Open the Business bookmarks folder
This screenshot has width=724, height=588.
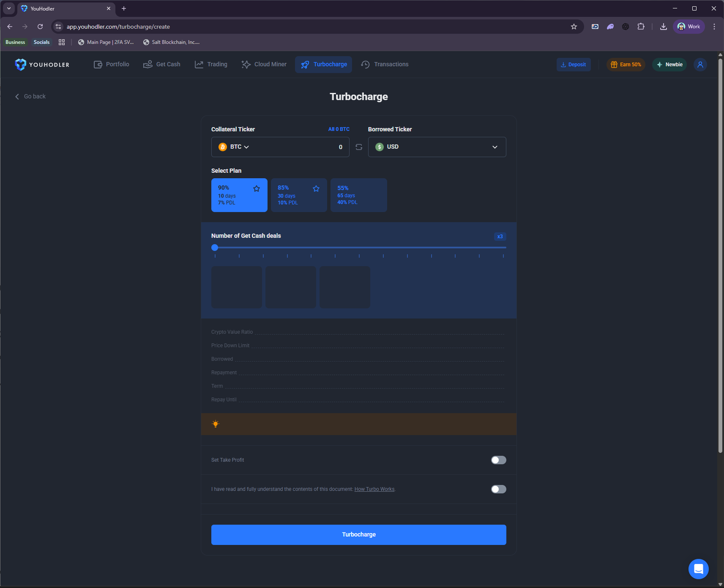click(x=15, y=42)
